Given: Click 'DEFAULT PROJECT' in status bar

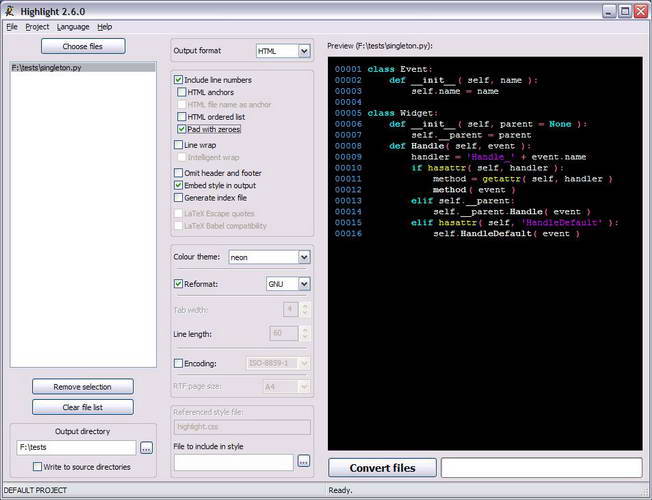Looking at the screenshot, I should [x=35, y=490].
